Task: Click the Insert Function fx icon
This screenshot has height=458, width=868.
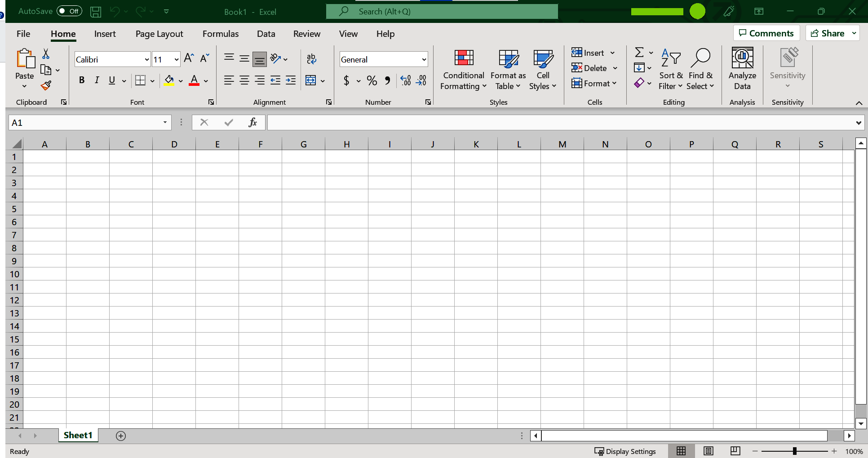Action: 252,122
